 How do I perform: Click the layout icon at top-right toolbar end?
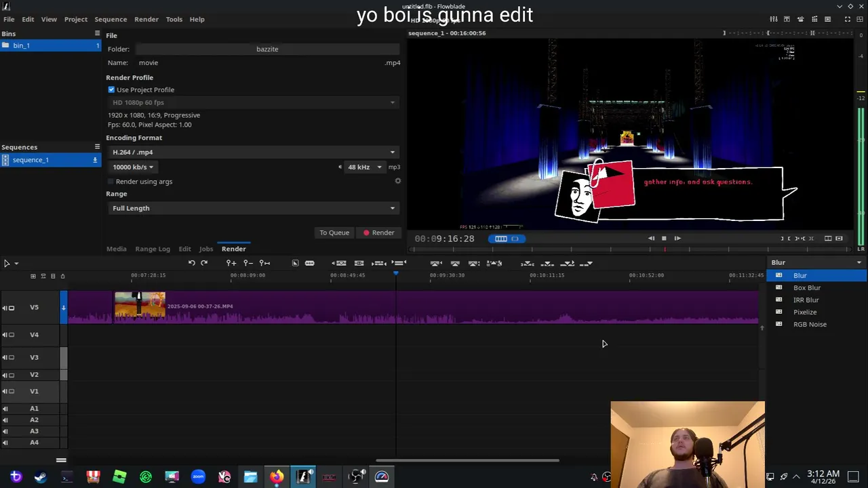pyautogui.click(x=860, y=19)
